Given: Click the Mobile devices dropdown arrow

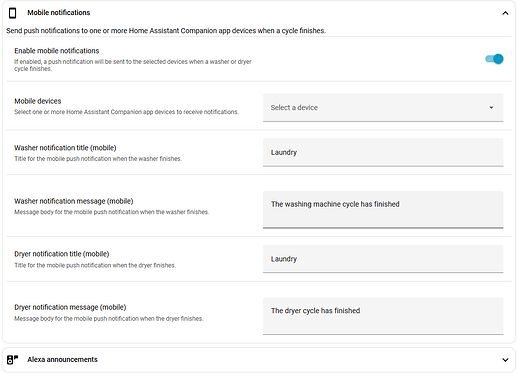Looking at the screenshot, I should click(491, 108).
